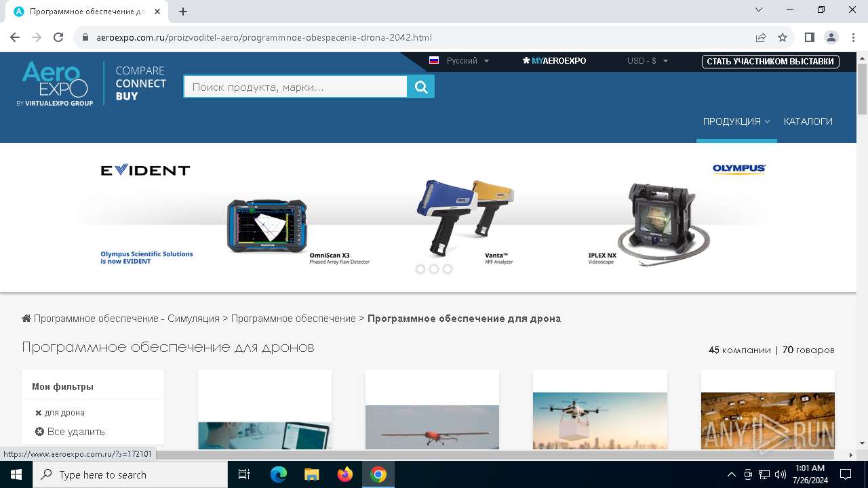This screenshot has width=868, height=488.
Task: Click '70 товаров' count
Action: pyautogui.click(x=808, y=350)
